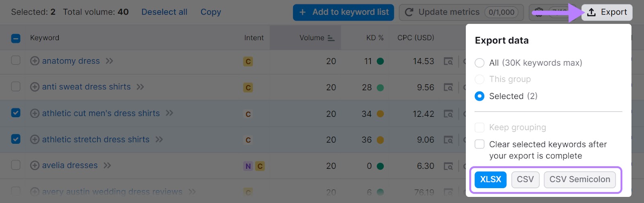Image resolution: width=644 pixels, height=203 pixels.
Task: Select the Selected (2) radio option
Action: pos(479,96)
